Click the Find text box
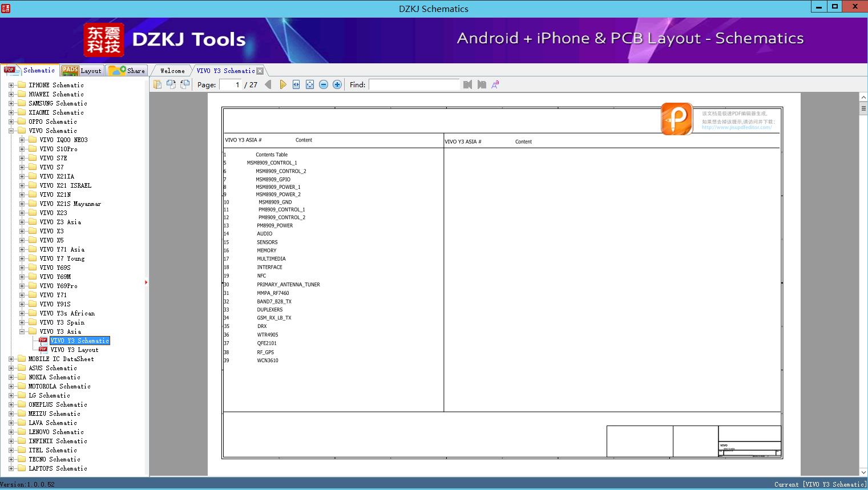The height and width of the screenshot is (490, 868). (x=414, y=84)
